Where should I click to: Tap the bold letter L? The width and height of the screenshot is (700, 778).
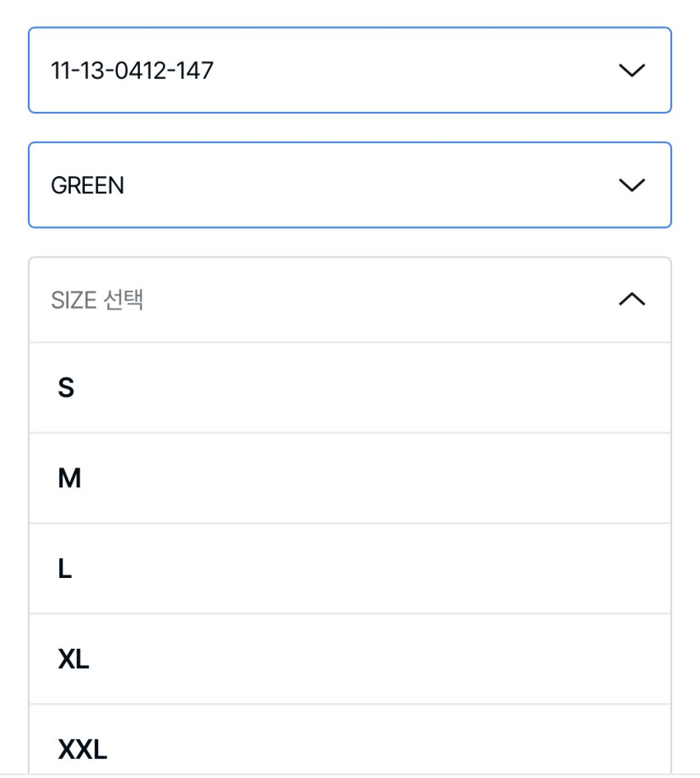tap(65, 569)
